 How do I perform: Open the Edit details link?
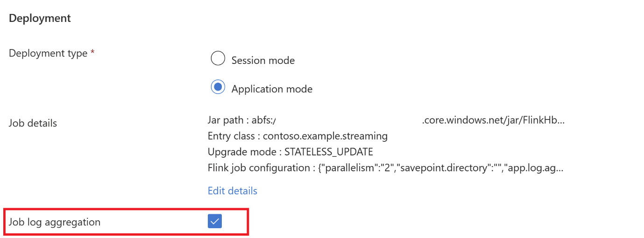(x=232, y=191)
